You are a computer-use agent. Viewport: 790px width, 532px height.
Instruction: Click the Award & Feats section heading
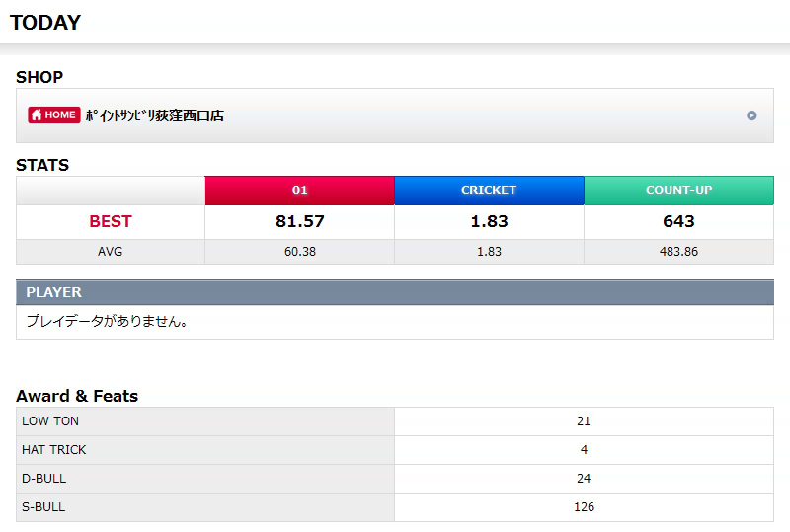tap(77, 396)
